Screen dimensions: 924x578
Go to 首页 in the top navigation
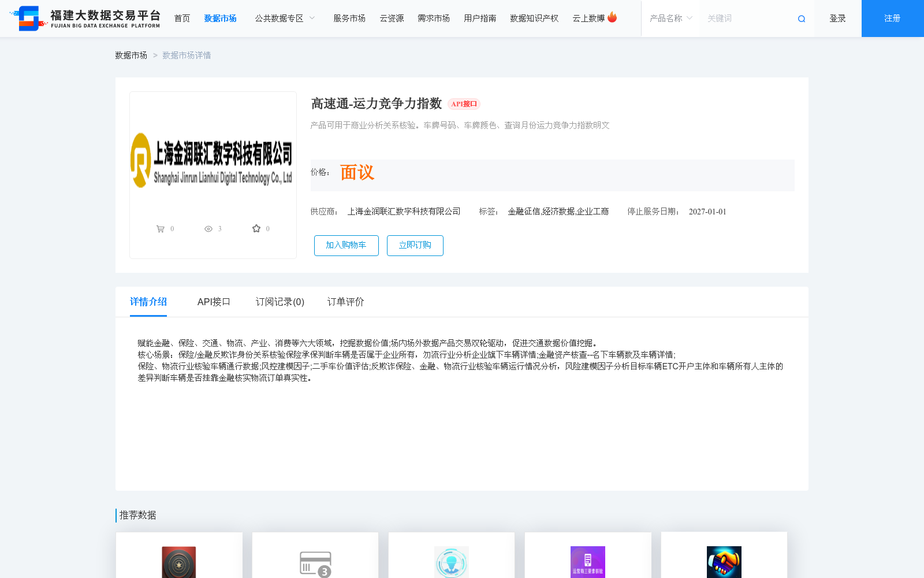click(182, 18)
